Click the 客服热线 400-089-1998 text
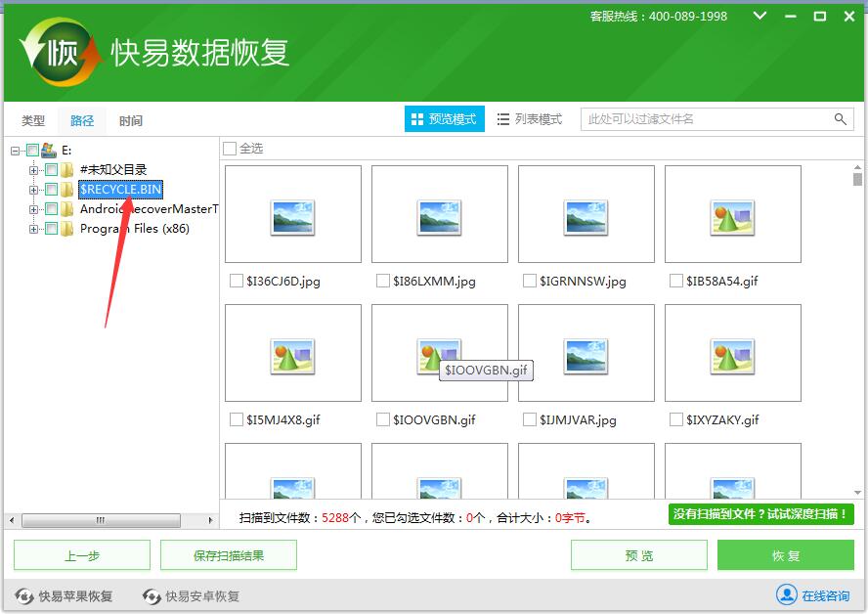 tap(658, 16)
